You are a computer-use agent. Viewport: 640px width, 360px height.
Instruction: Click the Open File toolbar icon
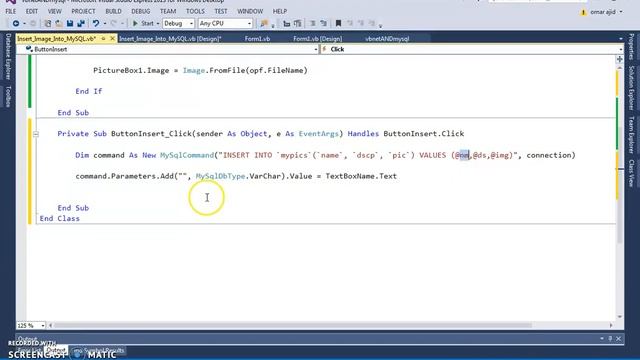pyautogui.click(x=59, y=24)
